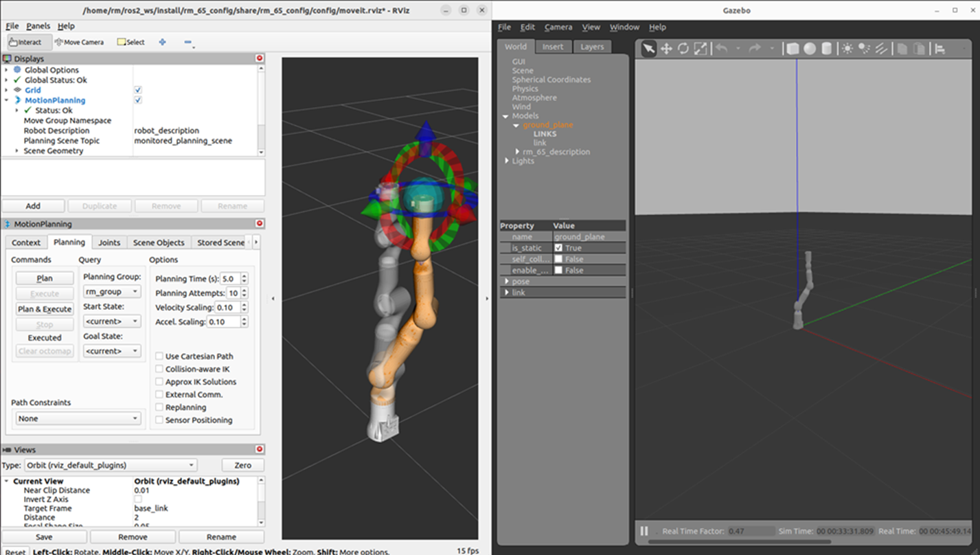Open Gazebo's Camera menu

coord(558,27)
